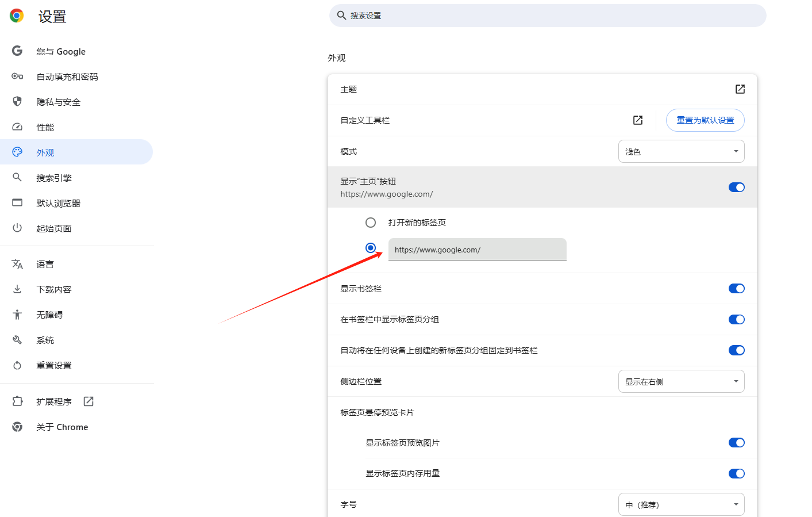Open the customize toolbar external link icon
The height and width of the screenshot is (517, 812).
(x=638, y=120)
